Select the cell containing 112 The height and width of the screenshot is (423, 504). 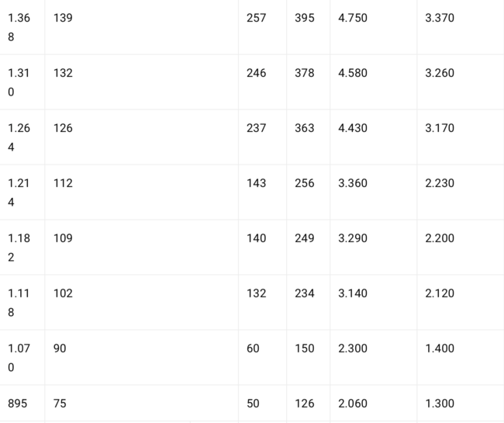[x=141, y=192]
